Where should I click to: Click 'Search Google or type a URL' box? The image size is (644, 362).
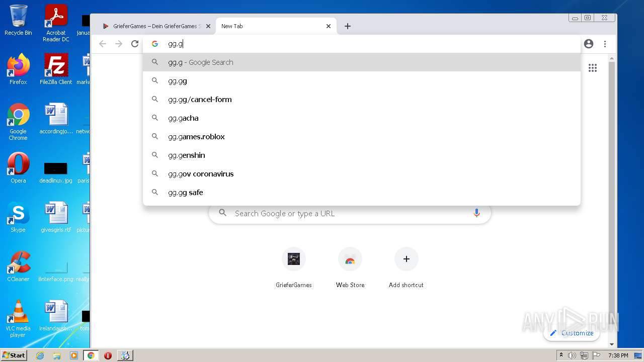350,213
